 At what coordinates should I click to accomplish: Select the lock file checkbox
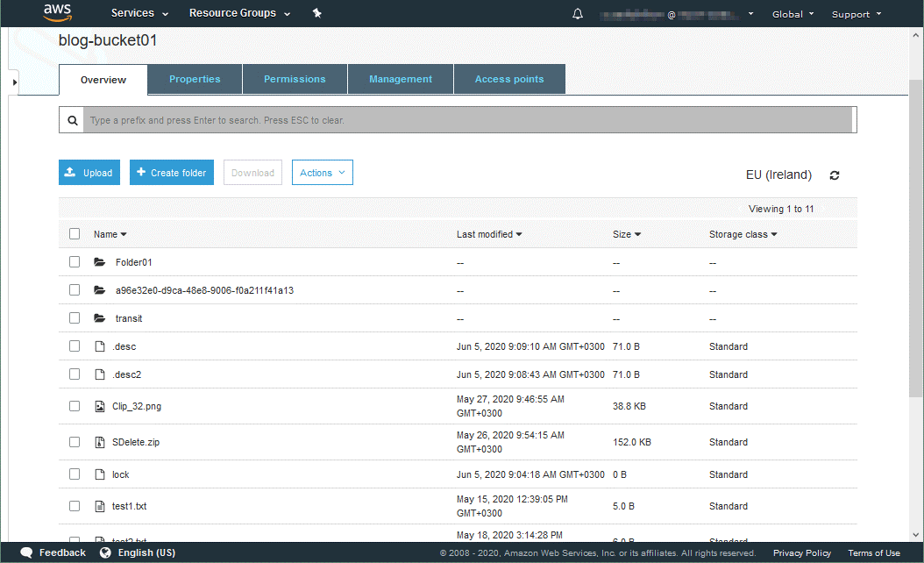pyautogui.click(x=75, y=474)
